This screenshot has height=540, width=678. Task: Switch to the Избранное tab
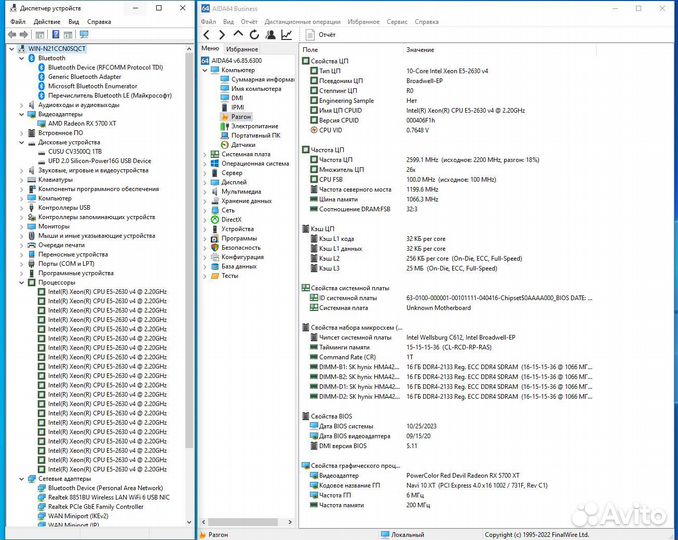pos(242,48)
